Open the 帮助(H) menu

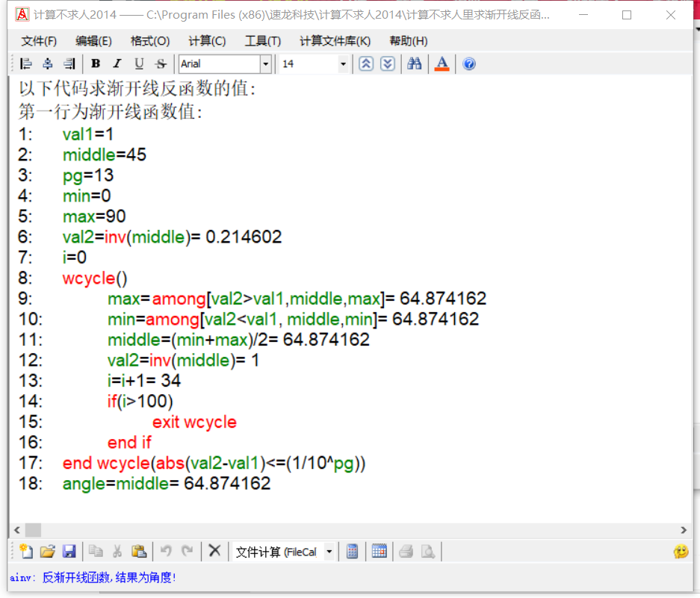[x=409, y=41]
